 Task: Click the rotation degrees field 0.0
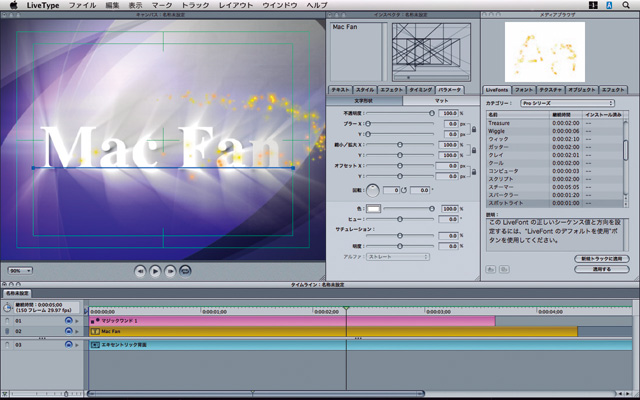(x=420, y=190)
